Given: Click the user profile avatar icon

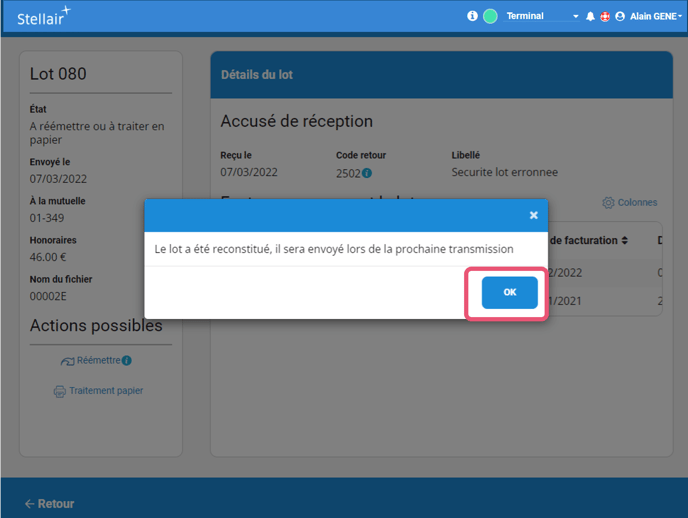Looking at the screenshot, I should tap(620, 17).
